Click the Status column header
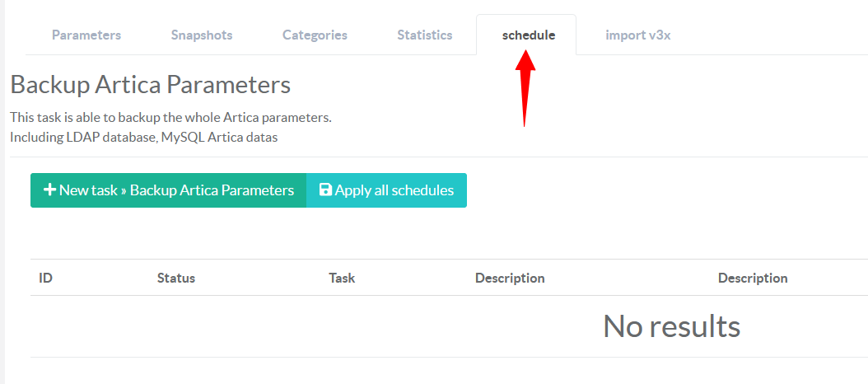868x384 pixels. coord(176,279)
